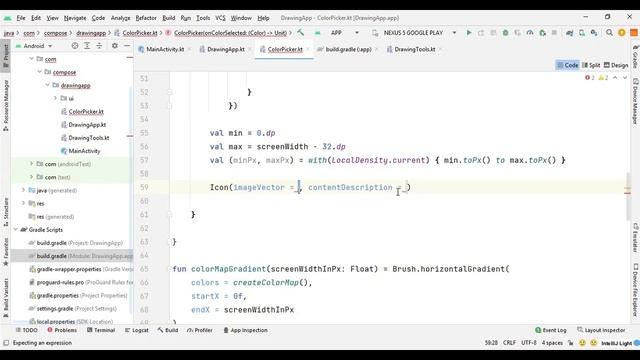Open the Device Manager toolbar icon
The width and height of the screenshot is (640, 360).
[x=582, y=33]
